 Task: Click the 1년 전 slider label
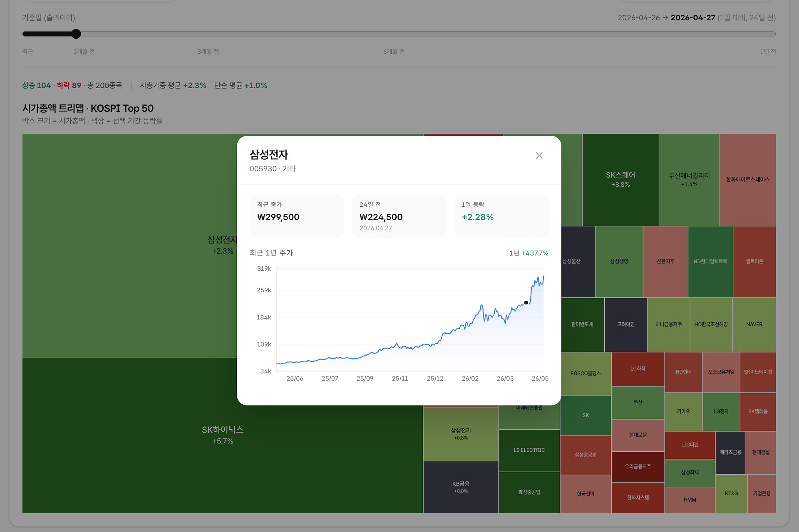pyautogui.click(x=768, y=52)
